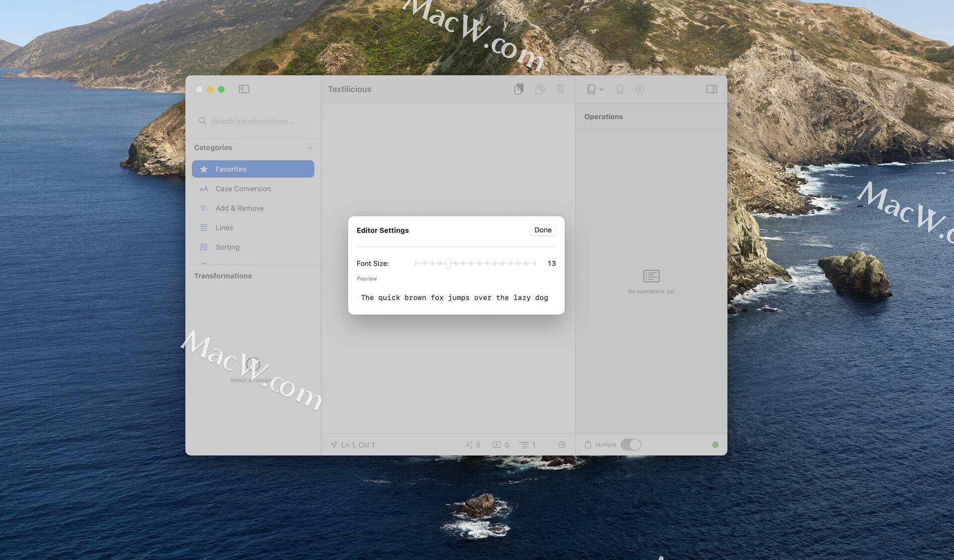Click the Search transformations field

coord(252,121)
